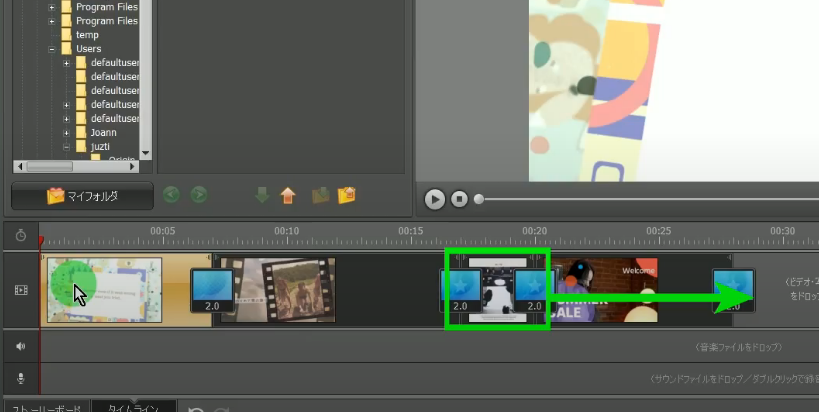The height and width of the screenshot is (412, 819).
Task: Click the preview playback seek slider handle
Action: (x=479, y=199)
